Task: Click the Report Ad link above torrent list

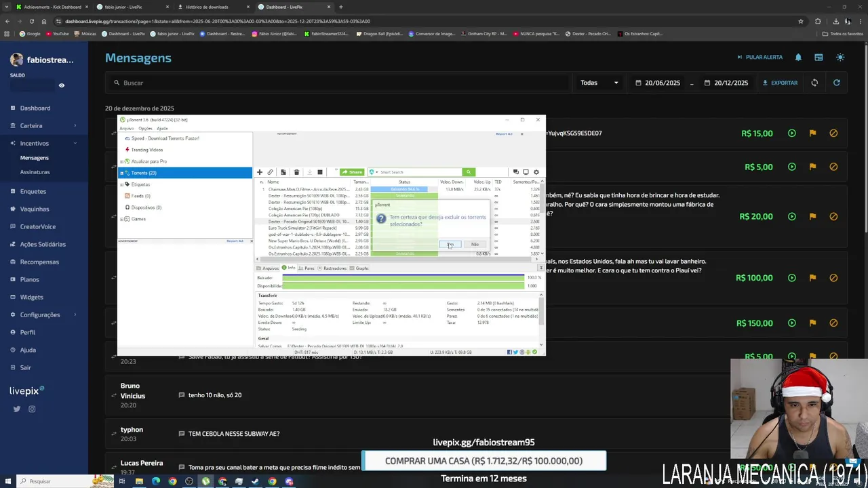Action: click(504, 134)
